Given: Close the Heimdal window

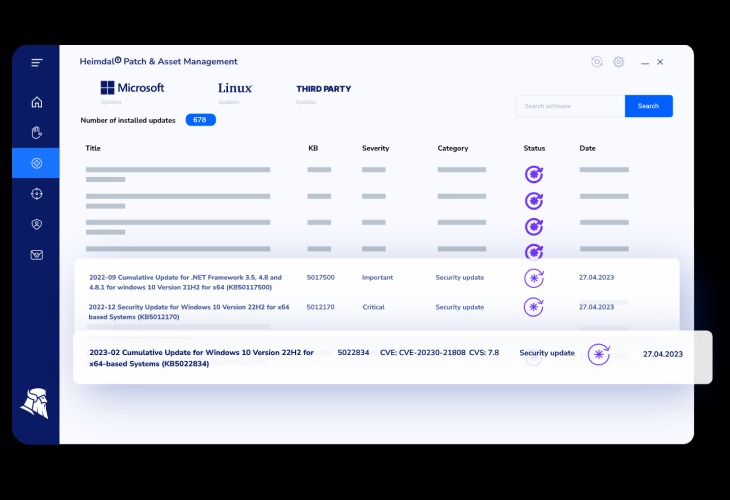Looking at the screenshot, I should pos(660,62).
